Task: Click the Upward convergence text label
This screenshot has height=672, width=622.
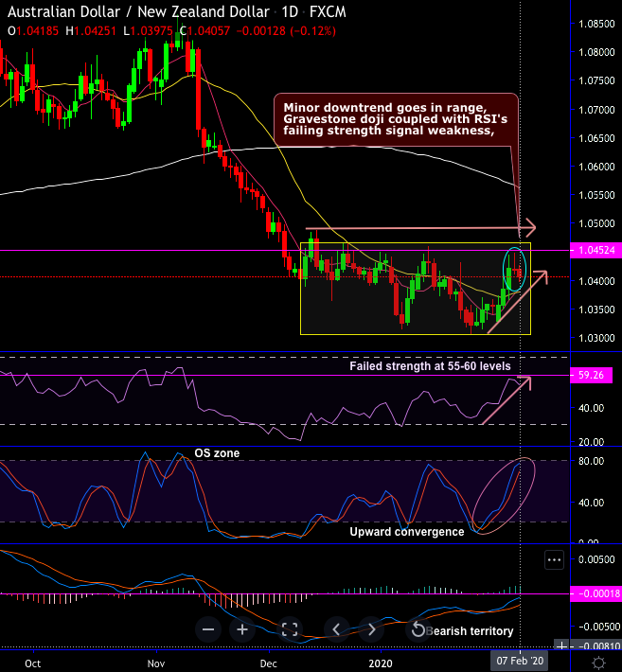Action: [x=407, y=531]
